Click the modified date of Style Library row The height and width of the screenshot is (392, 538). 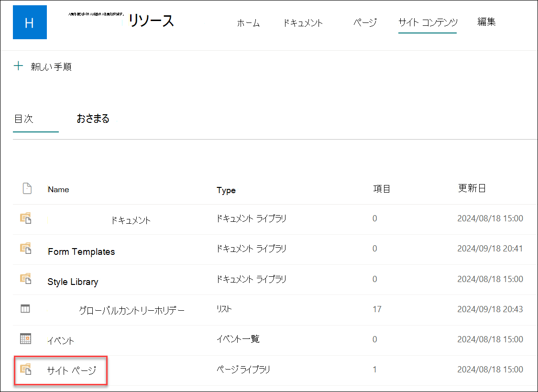tap(490, 279)
